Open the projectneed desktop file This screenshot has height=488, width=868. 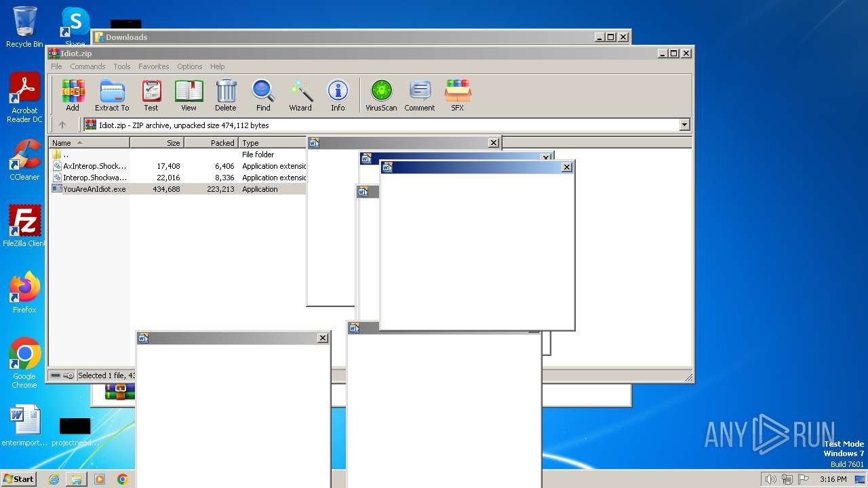tap(75, 431)
